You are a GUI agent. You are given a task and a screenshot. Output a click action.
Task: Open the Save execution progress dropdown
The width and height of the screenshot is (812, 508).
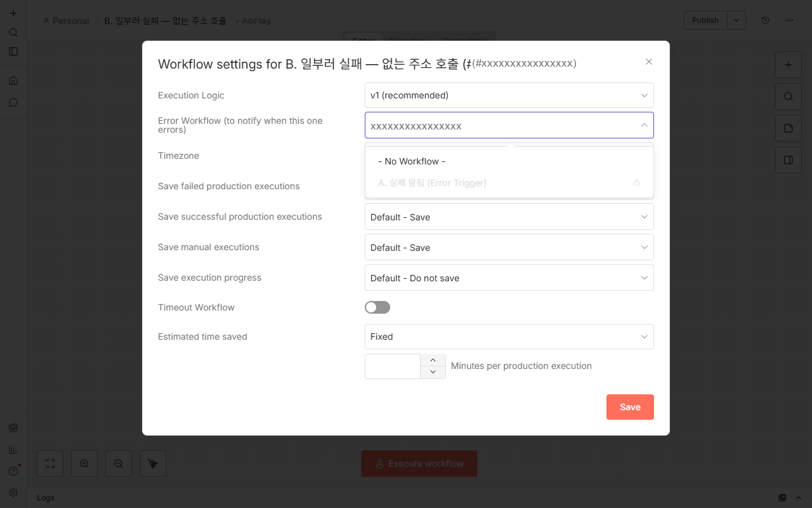coord(509,278)
